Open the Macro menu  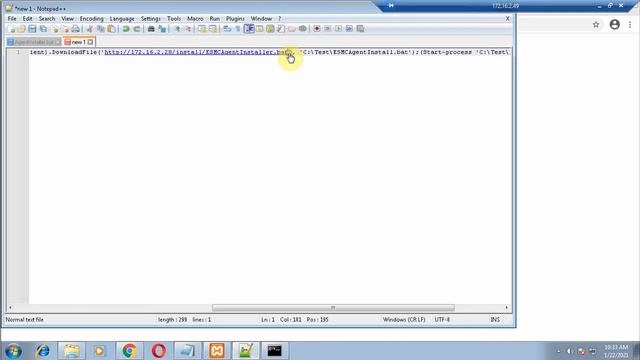click(x=195, y=19)
